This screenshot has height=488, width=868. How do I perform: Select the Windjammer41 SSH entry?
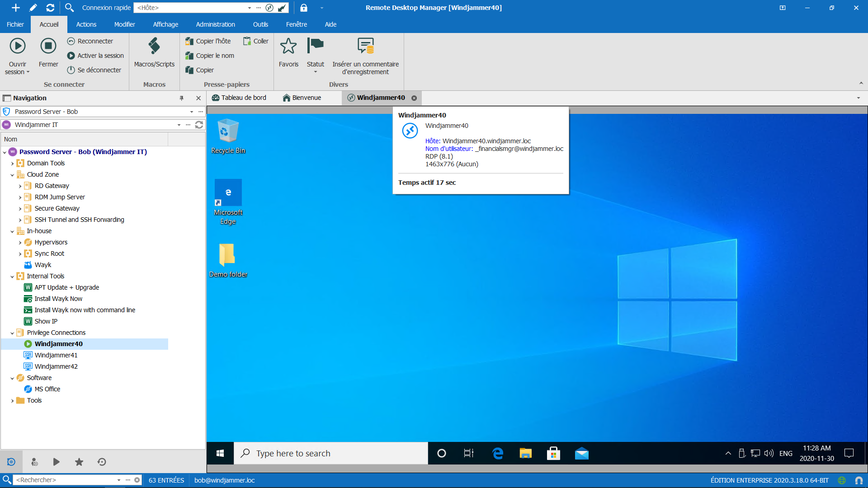point(56,355)
